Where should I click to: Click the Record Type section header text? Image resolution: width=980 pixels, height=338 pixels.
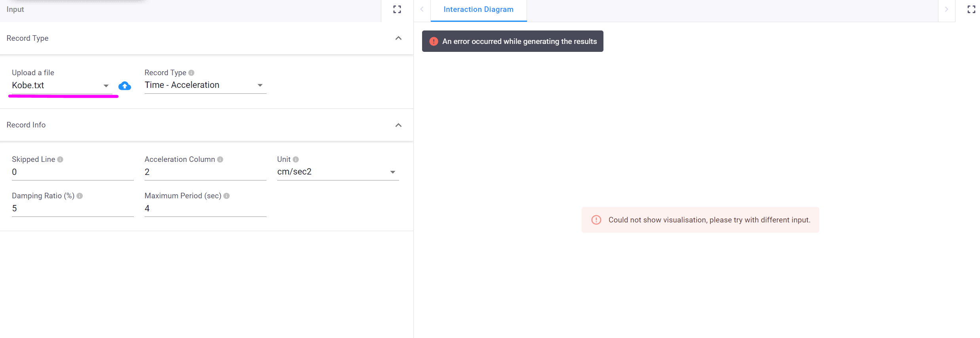pos(28,38)
